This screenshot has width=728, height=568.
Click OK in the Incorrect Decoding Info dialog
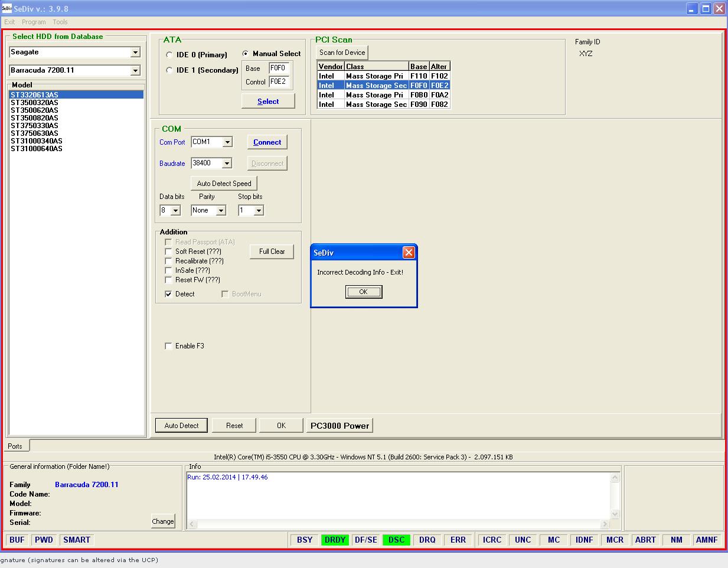(x=364, y=292)
